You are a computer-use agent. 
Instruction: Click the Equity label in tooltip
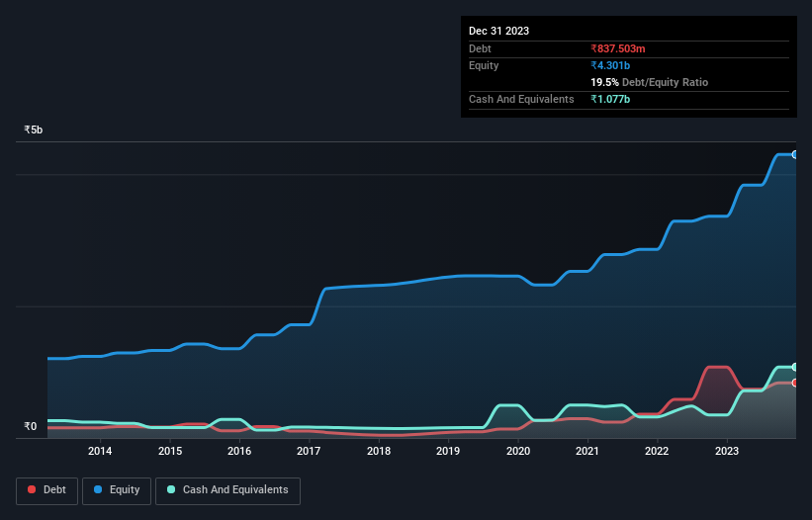pyautogui.click(x=484, y=65)
